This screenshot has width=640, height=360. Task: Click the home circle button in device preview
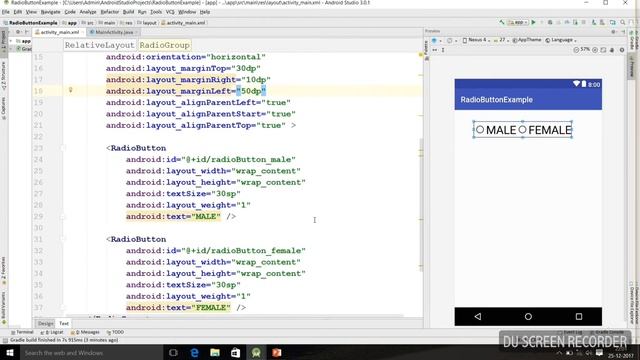point(528,316)
